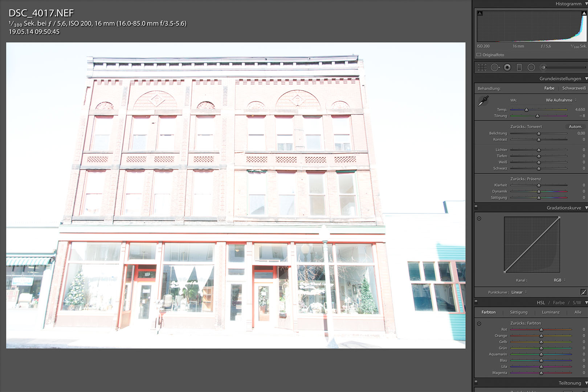Open the WA 'Wie Aufnahme' dropdown
Screen dimensions: 588x392
point(561,100)
